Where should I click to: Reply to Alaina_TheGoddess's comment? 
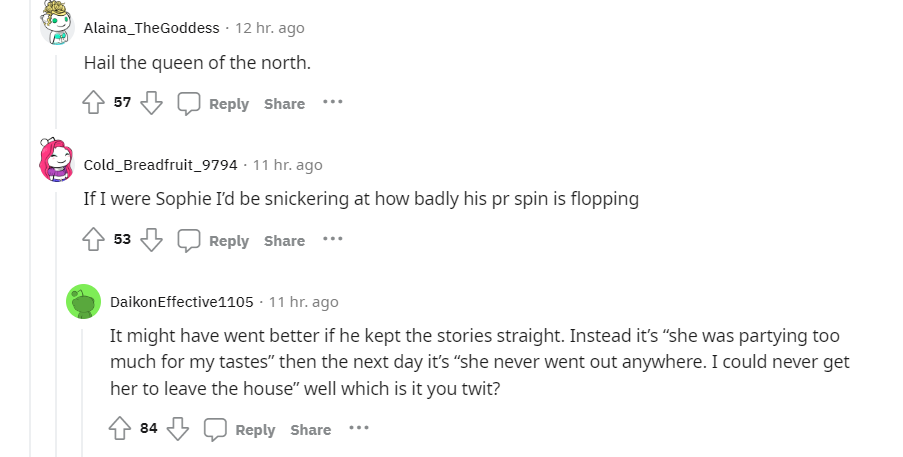[214, 103]
